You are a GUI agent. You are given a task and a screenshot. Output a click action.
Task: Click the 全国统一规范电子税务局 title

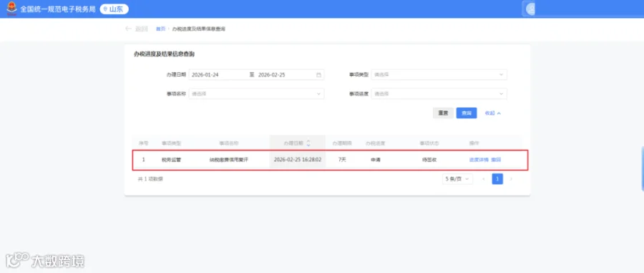[x=58, y=9]
